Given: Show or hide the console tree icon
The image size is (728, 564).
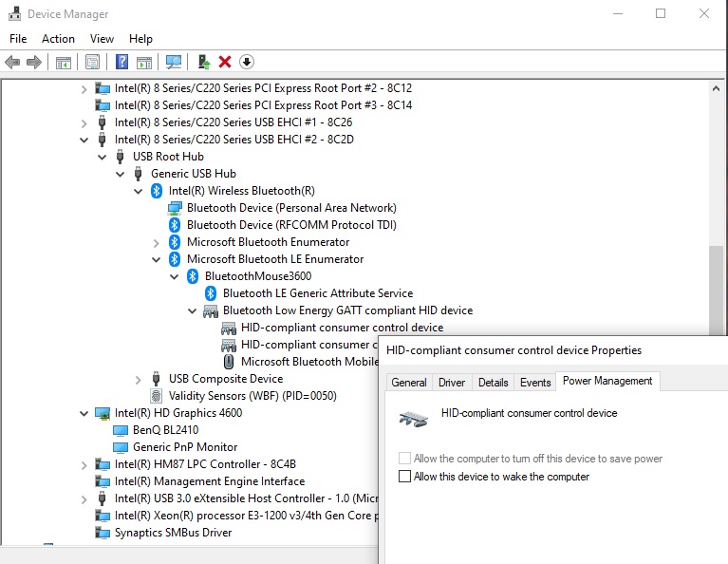Looking at the screenshot, I should (64, 63).
